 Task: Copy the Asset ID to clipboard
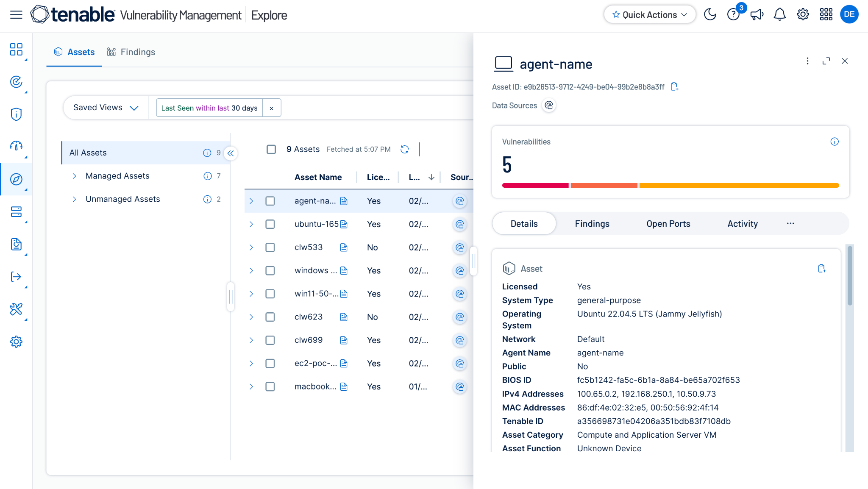point(674,87)
